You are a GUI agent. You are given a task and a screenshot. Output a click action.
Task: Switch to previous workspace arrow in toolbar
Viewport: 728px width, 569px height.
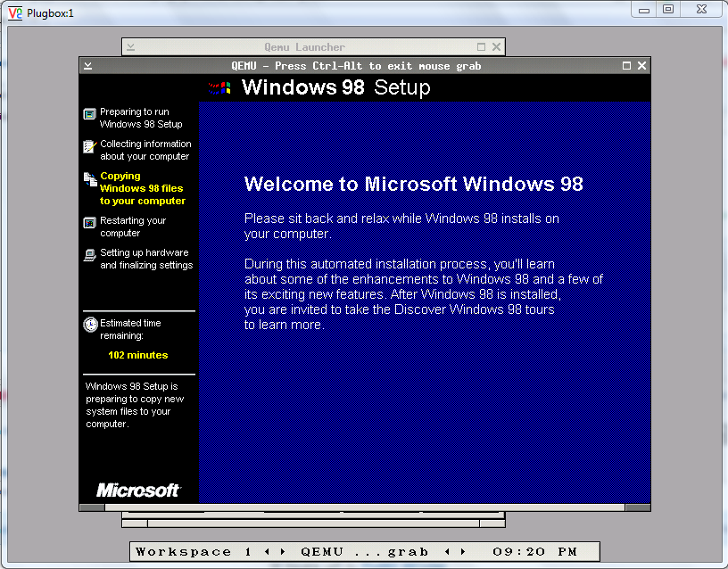(x=267, y=552)
